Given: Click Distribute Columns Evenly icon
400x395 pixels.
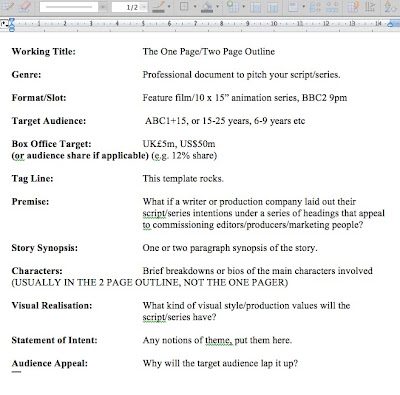Looking at the screenshot, I should click(x=332, y=7).
